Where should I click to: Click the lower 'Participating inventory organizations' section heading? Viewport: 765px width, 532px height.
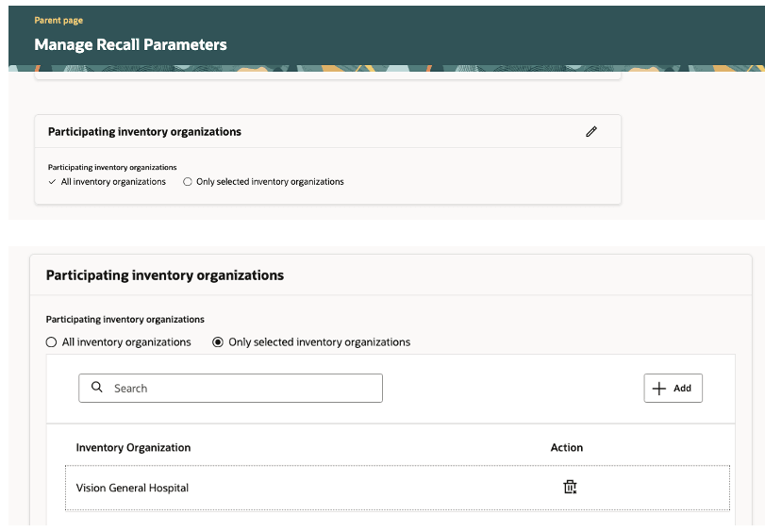[165, 275]
